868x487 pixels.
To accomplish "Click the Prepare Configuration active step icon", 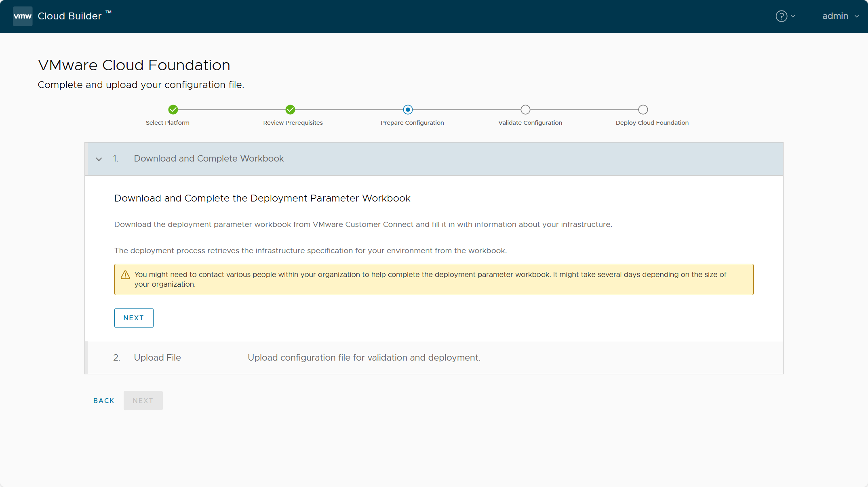I will (407, 110).
